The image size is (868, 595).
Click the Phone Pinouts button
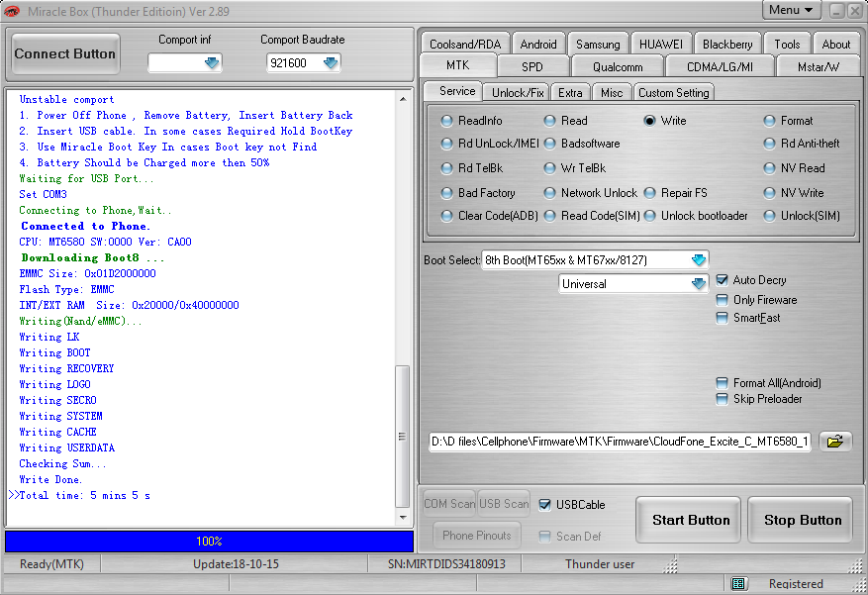click(477, 536)
